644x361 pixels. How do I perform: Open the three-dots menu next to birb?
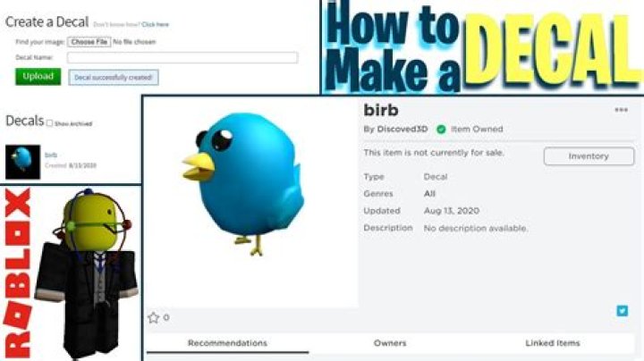click(620, 110)
